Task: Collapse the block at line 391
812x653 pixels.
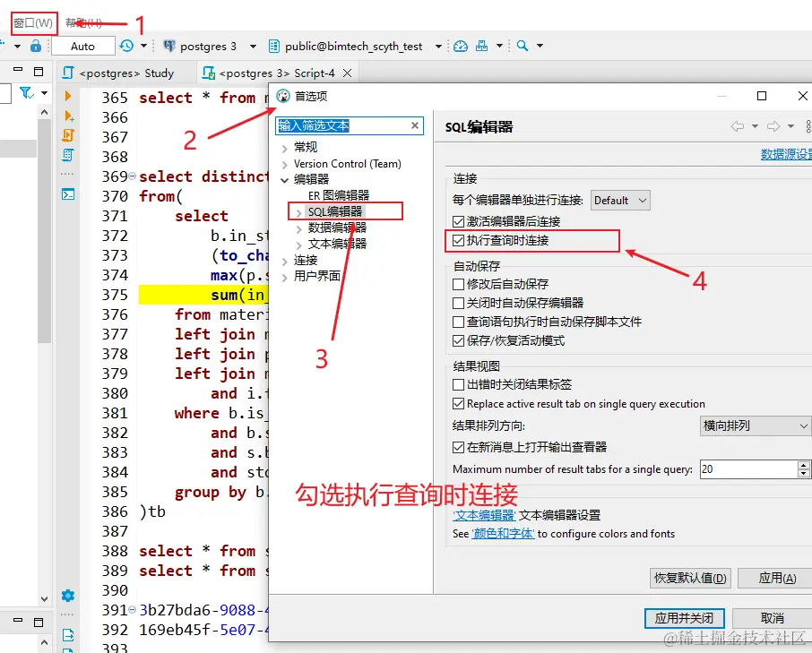Action: [x=132, y=609]
